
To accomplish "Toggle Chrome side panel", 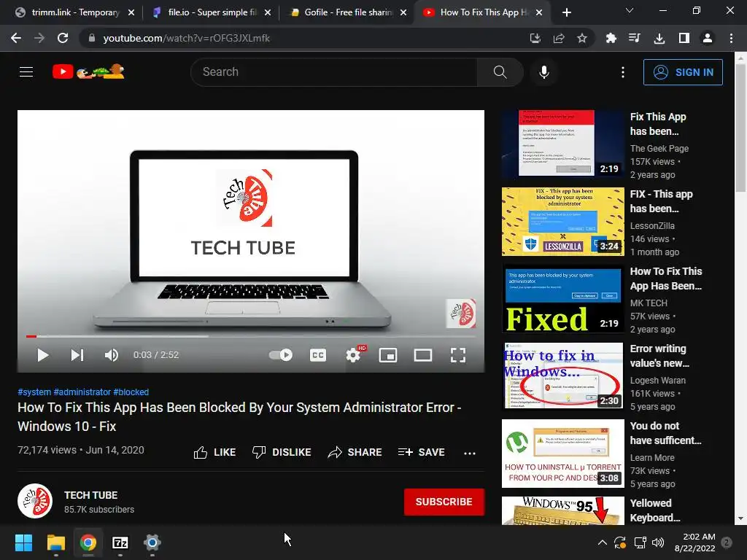I will tap(684, 38).
